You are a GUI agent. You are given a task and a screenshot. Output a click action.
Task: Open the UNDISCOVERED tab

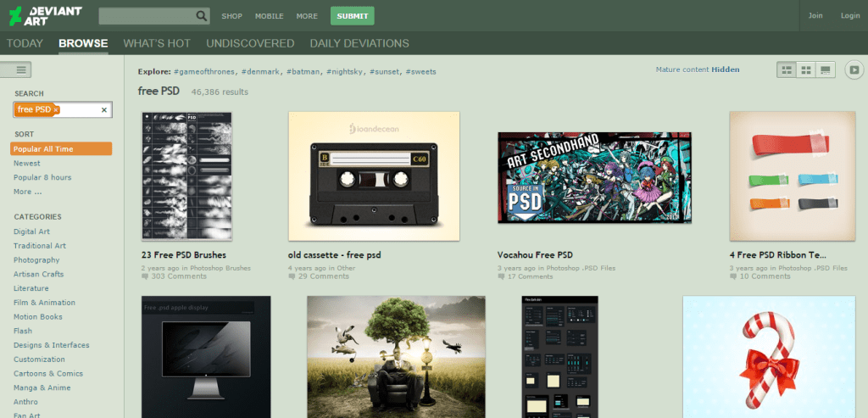[x=250, y=43]
